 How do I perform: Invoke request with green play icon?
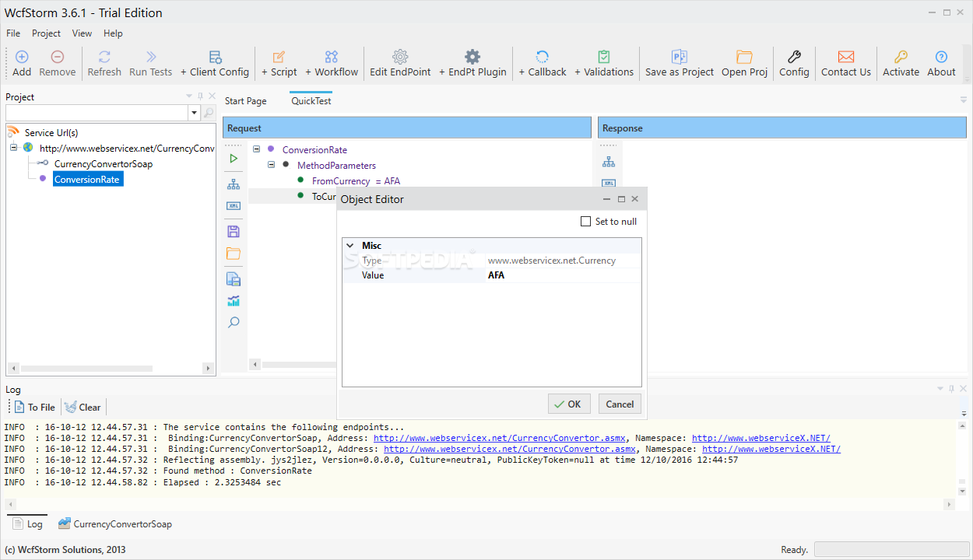click(x=234, y=159)
